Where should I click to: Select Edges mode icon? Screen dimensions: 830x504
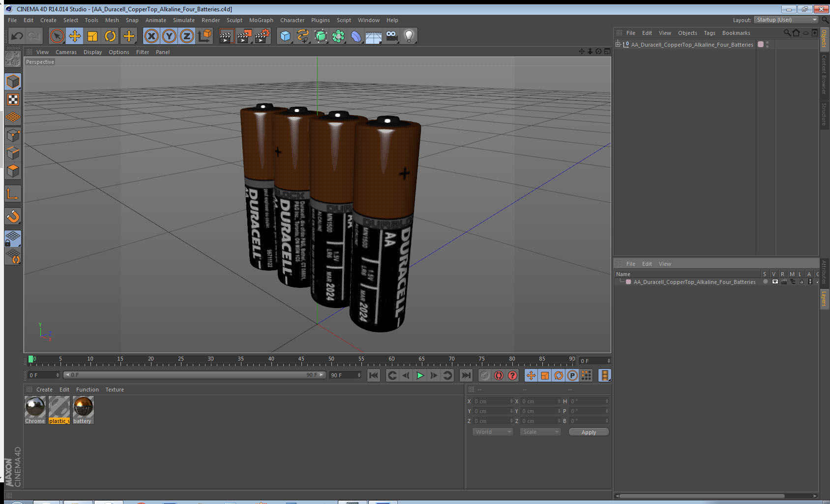(x=13, y=153)
